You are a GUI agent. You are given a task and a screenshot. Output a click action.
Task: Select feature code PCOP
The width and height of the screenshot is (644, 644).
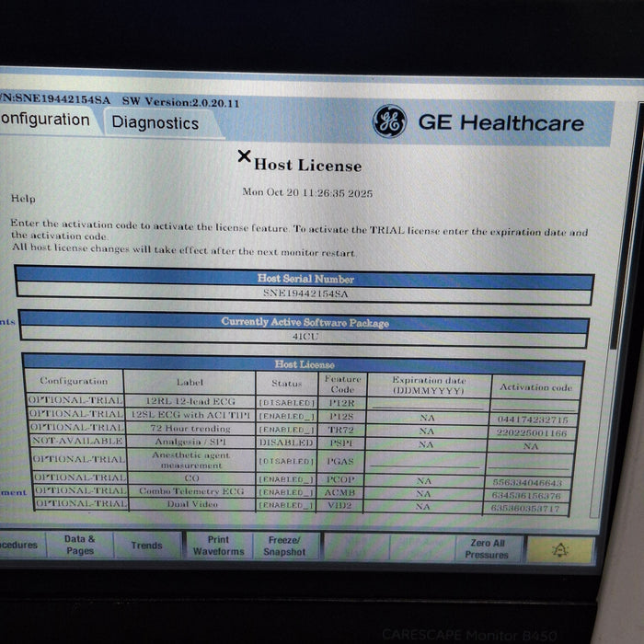point(340,479)
